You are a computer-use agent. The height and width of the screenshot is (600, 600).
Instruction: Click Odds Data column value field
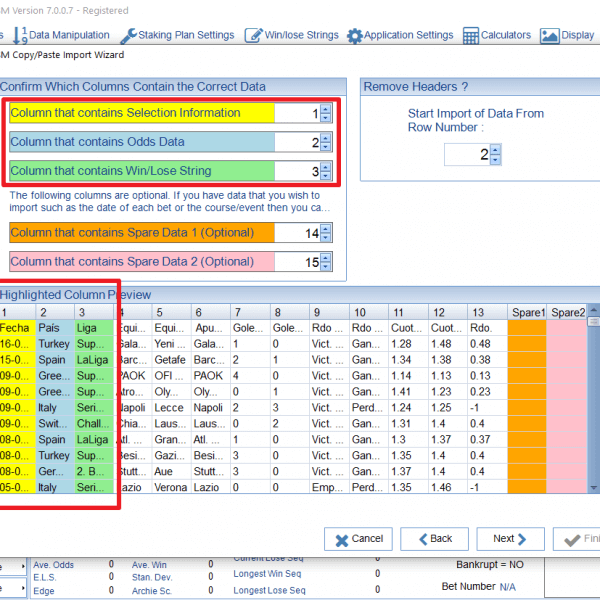pyautogui.click(x=298, y=142)
